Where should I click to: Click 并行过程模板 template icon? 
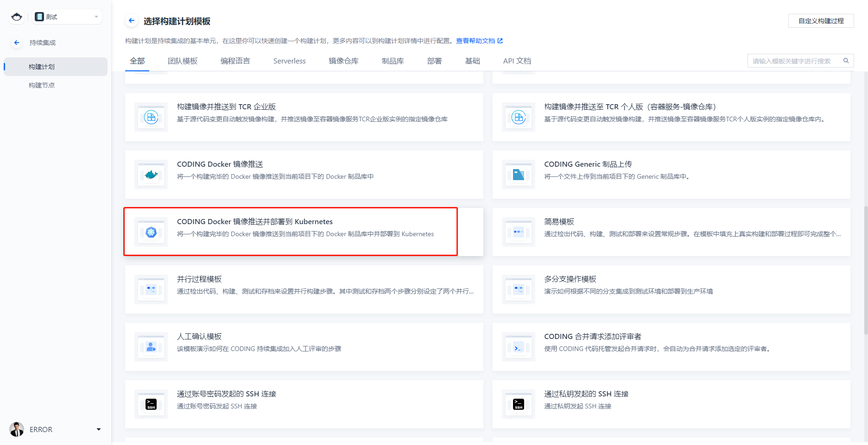point(151,289)
